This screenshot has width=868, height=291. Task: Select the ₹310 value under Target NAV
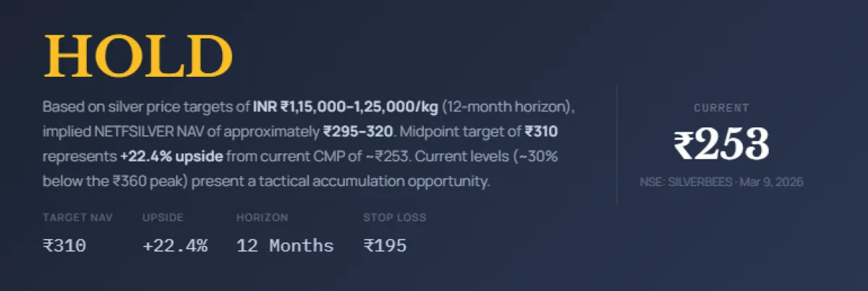coord(64,245)
